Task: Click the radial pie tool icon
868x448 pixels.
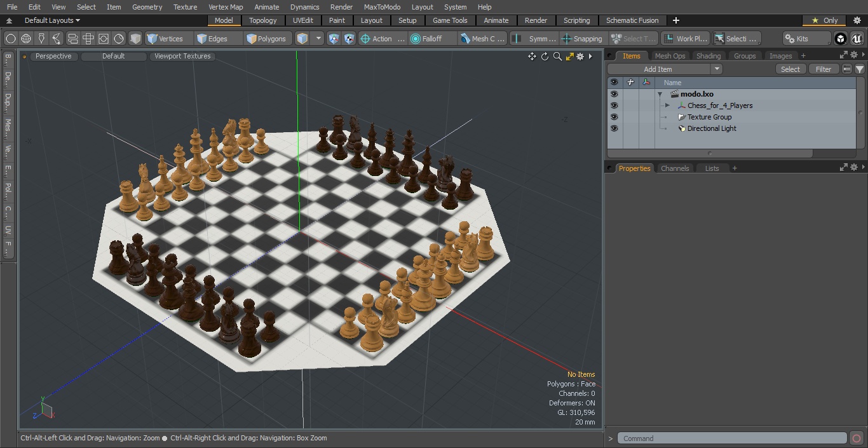Action: [x=119, y=39]
